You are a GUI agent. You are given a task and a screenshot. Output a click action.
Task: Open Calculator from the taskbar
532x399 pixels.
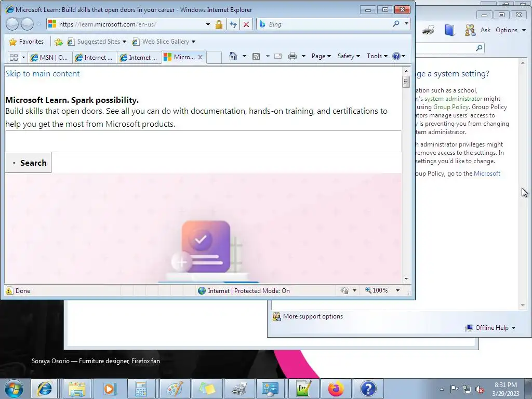pos(141,389)
